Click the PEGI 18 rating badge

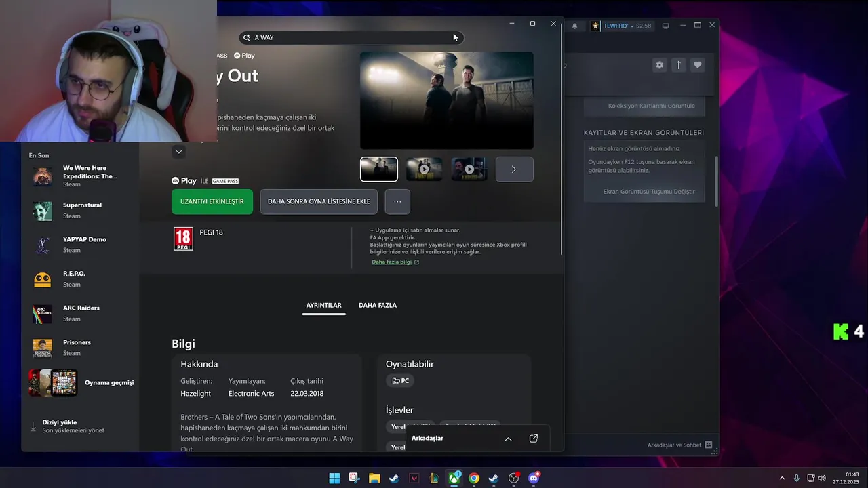click(x=183, y=239)
